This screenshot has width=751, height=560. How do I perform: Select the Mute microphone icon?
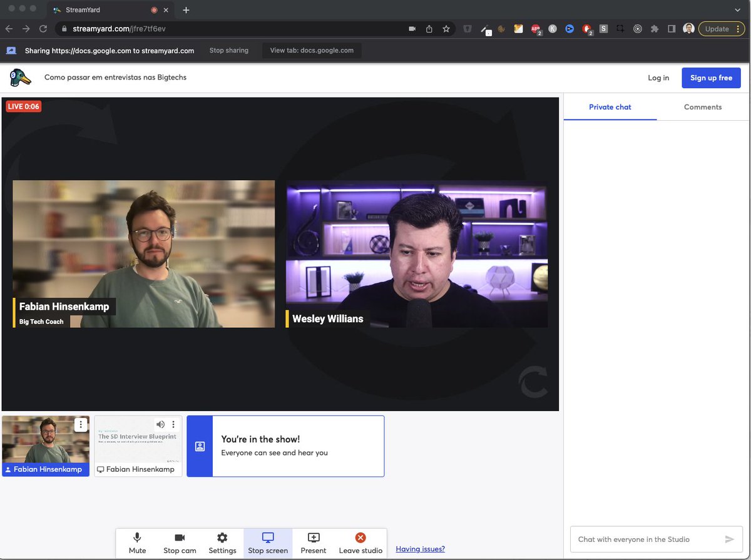pos(137,537)
